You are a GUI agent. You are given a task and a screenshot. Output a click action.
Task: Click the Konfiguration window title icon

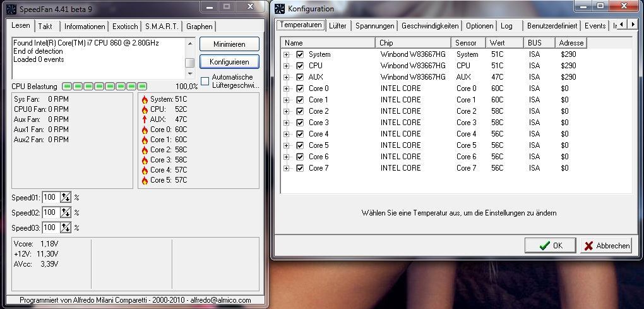[280, 9]
